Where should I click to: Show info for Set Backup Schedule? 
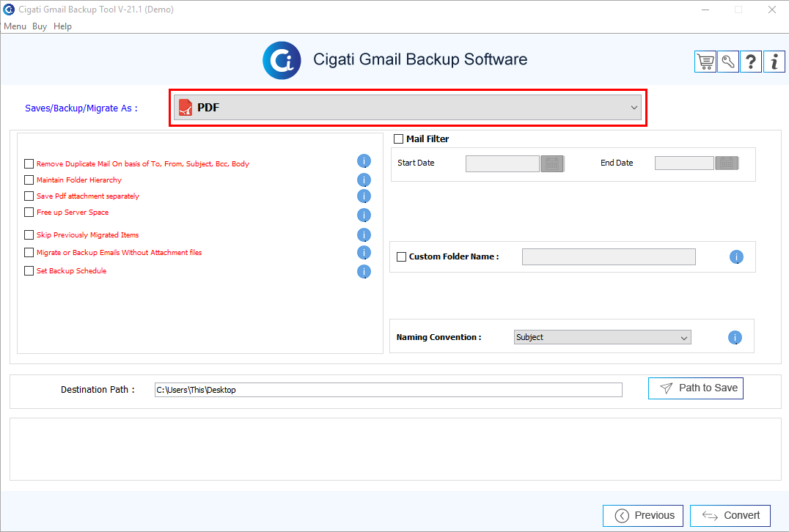[364, 272]
